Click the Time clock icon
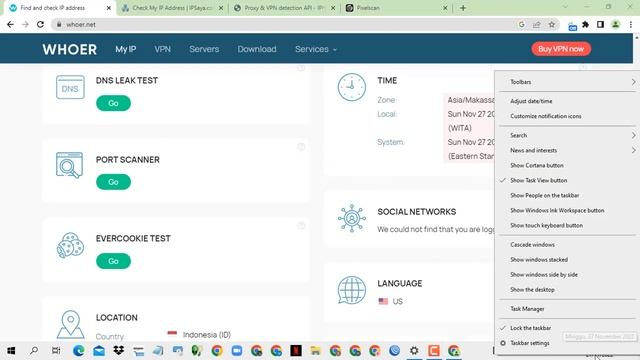The width and height of the screenshot is (640, 360). [351, 87]
